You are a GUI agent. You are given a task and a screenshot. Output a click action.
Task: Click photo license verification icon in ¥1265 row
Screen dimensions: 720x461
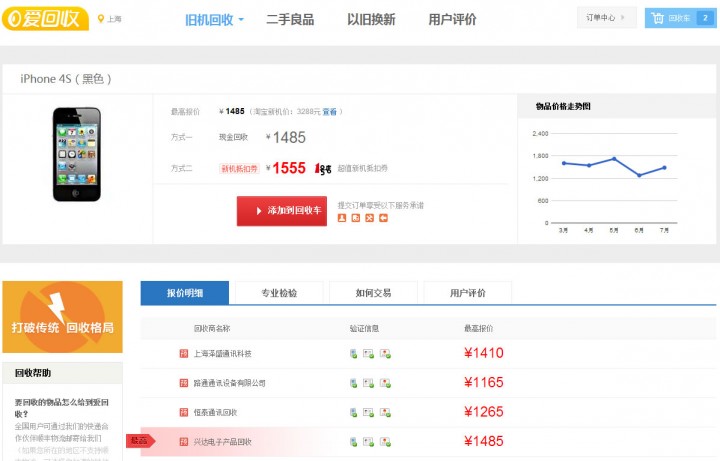[385, 412]
